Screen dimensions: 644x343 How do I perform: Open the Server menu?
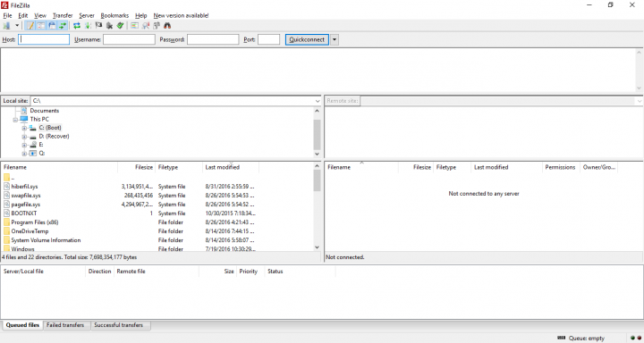(x=87, y=15)
